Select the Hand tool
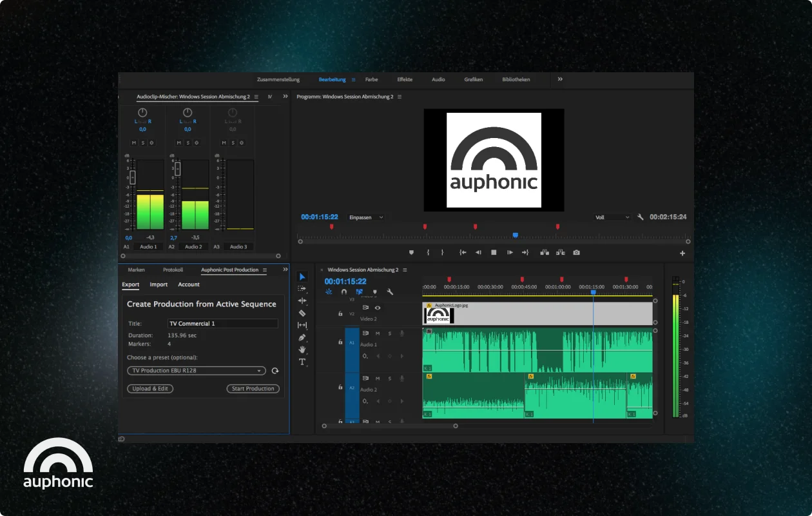The height and width of the screenshot is (516, 812). [302, 350]
